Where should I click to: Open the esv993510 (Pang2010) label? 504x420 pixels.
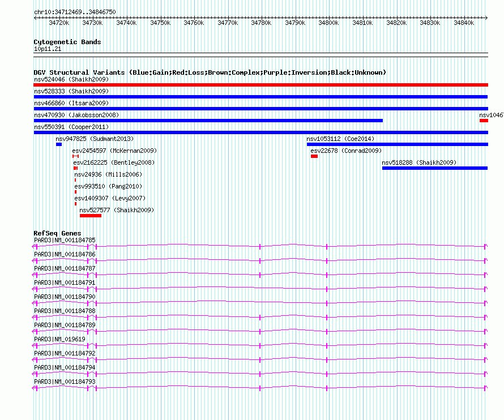point(108,186)
